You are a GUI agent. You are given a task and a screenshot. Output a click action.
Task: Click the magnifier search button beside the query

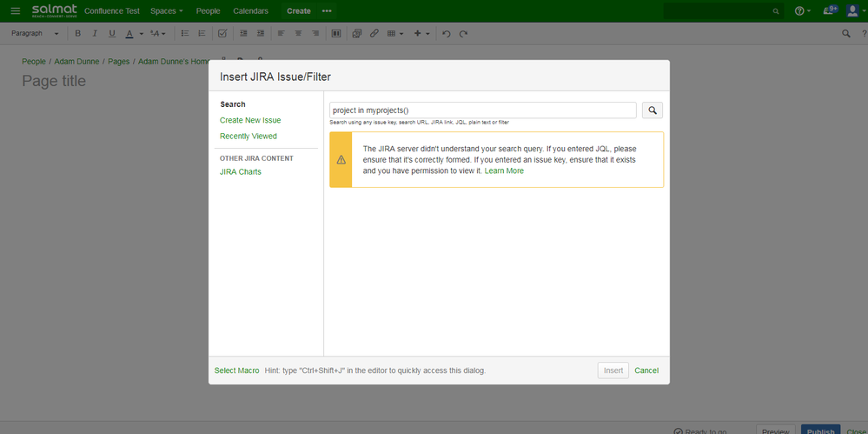coord(653,110)
